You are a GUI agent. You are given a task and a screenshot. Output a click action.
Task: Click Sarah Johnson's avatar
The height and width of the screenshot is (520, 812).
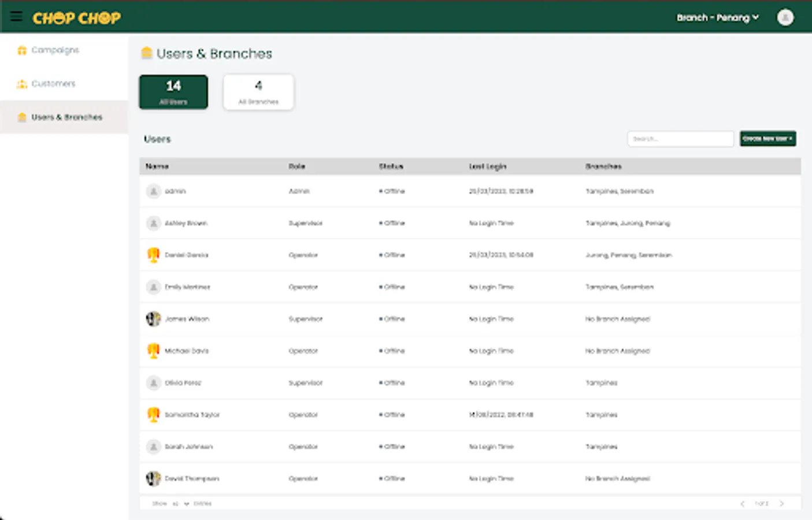tap(153, 447)
